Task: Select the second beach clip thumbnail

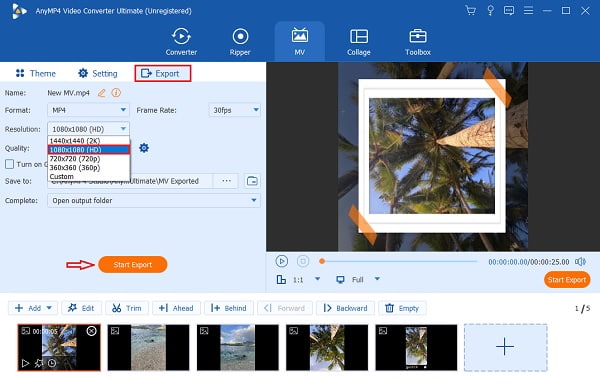Action: pyautogui.click(x=148, y=348)
